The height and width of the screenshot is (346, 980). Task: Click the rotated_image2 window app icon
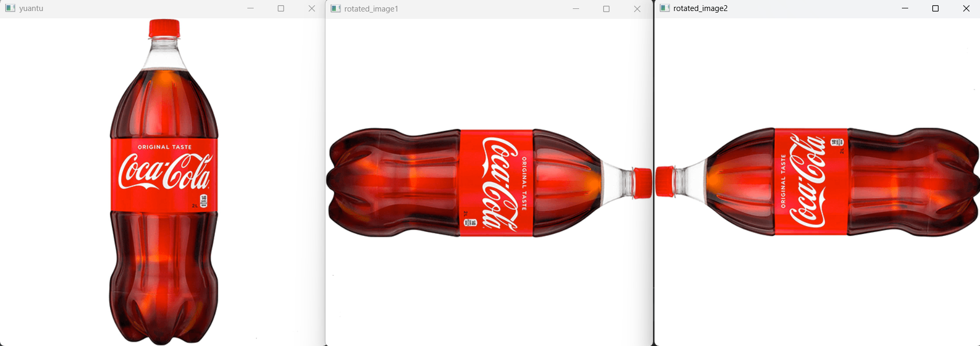coord(665,8)
